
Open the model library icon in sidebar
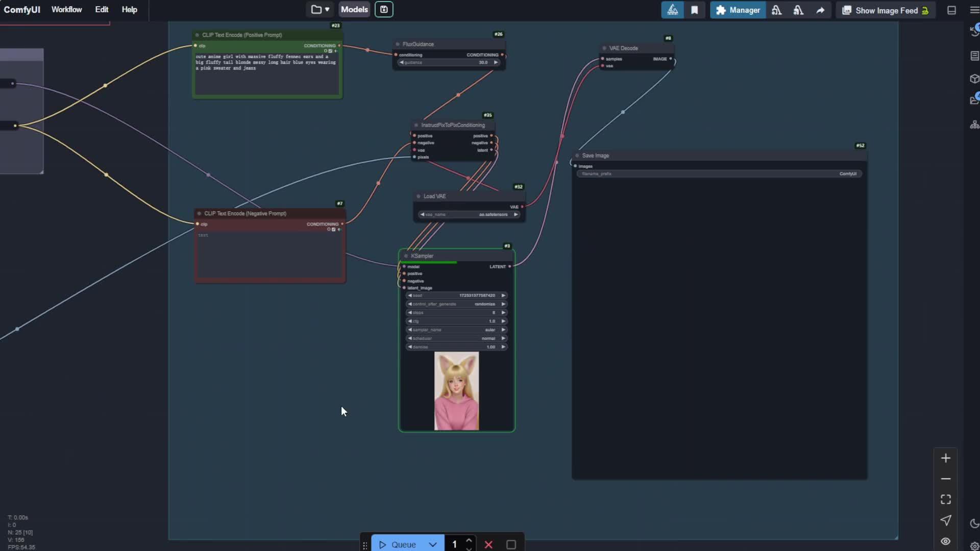click(x=975, y=100)
